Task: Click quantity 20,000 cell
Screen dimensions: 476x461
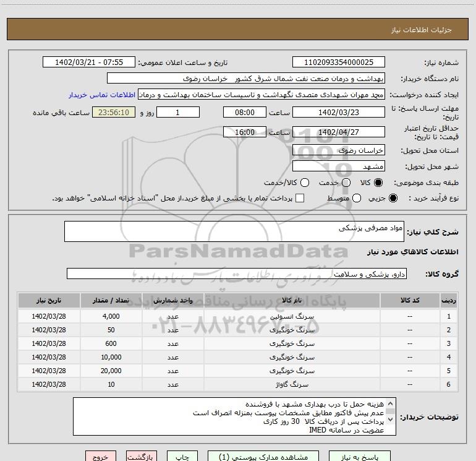Action: pyautogui.click(x=111, y=371)
